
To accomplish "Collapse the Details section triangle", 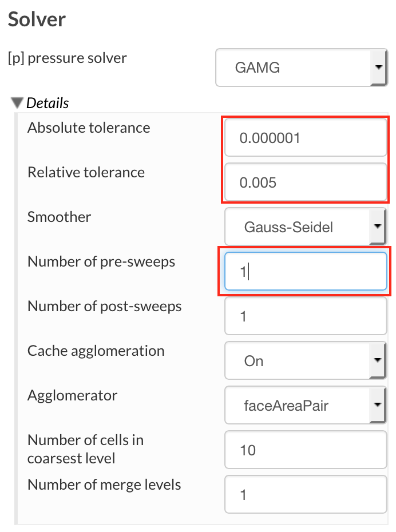I will pos(17,103).
